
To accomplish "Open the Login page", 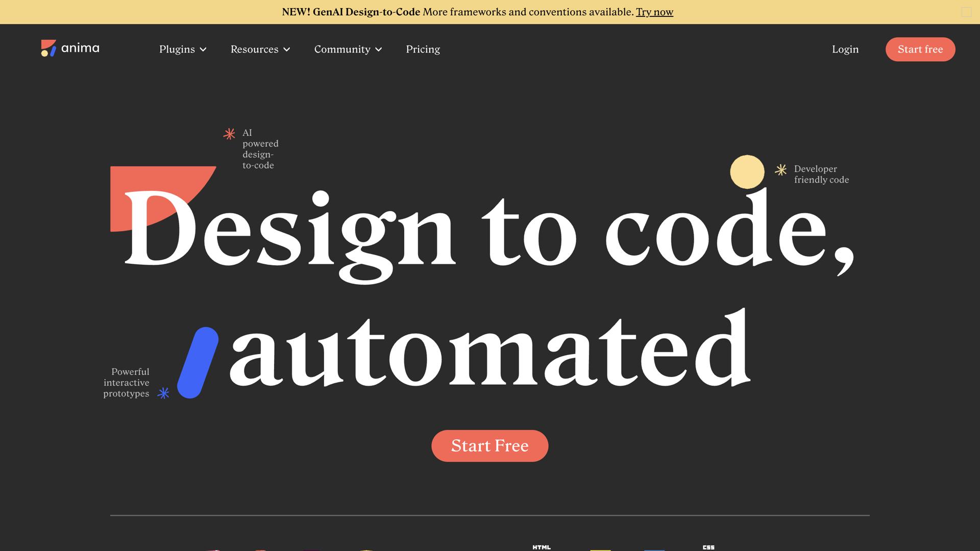I will 845,49.
